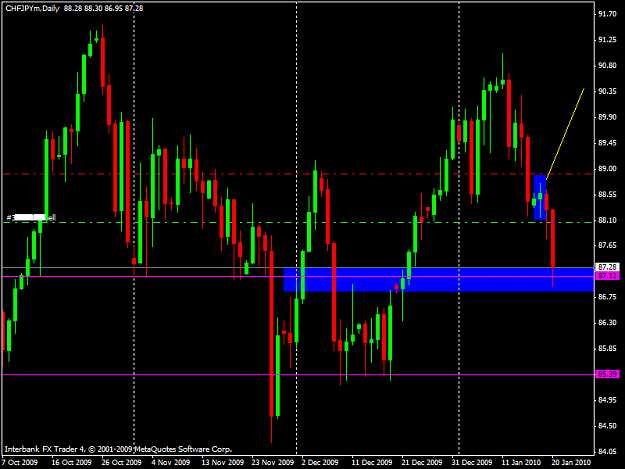The height and width of the screenshot is (469, 625).
Task: Pick the 84.50 price axis label
Action: [607, 426]
